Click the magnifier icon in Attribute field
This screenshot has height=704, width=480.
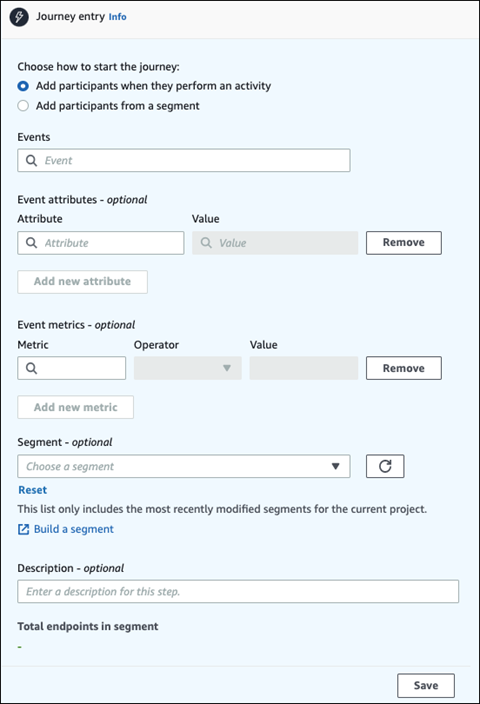[x=31, y=243]
